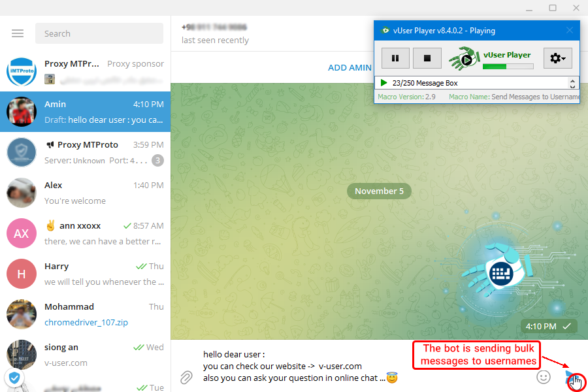
Task: Open the emoji smiley picker
Action: 544,377
